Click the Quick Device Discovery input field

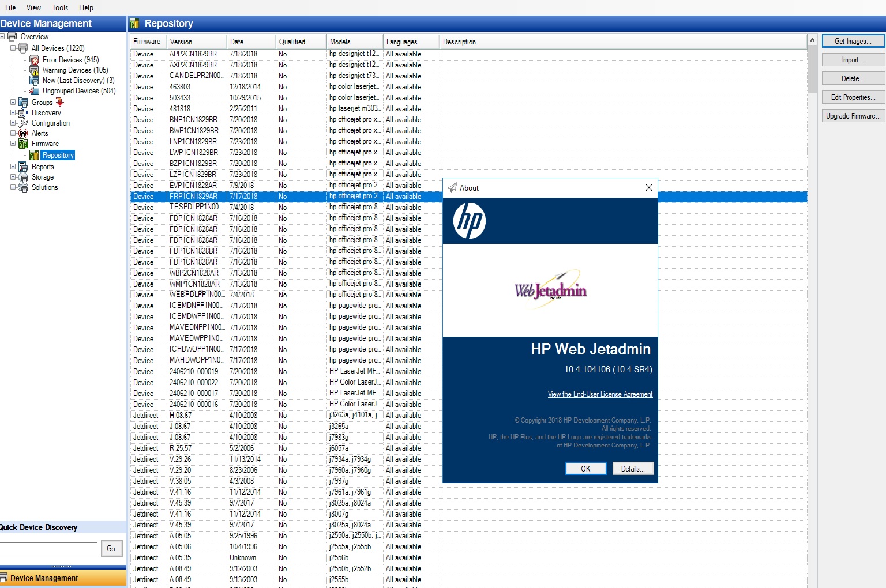(49, 548)
